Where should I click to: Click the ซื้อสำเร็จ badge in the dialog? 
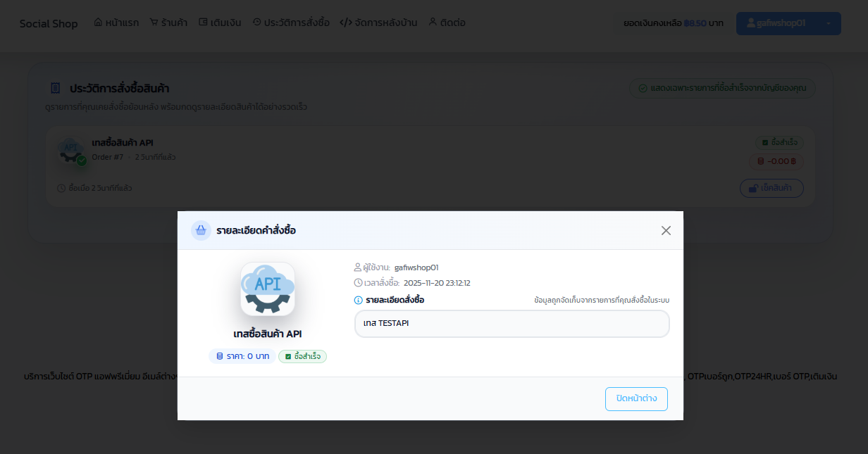pos(303,356)
